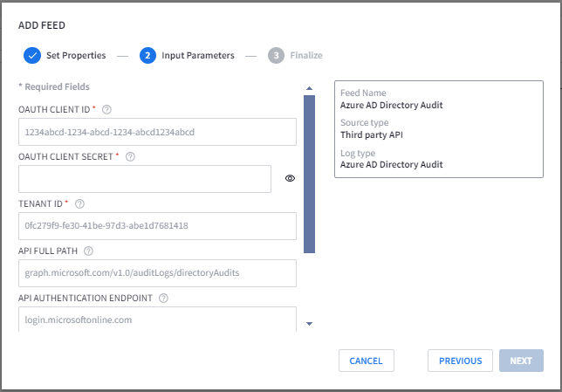Viewport: 562px width, 392px height.
Task: Click the Previous button
Action: pyautogui.click(x=460, y=361)
